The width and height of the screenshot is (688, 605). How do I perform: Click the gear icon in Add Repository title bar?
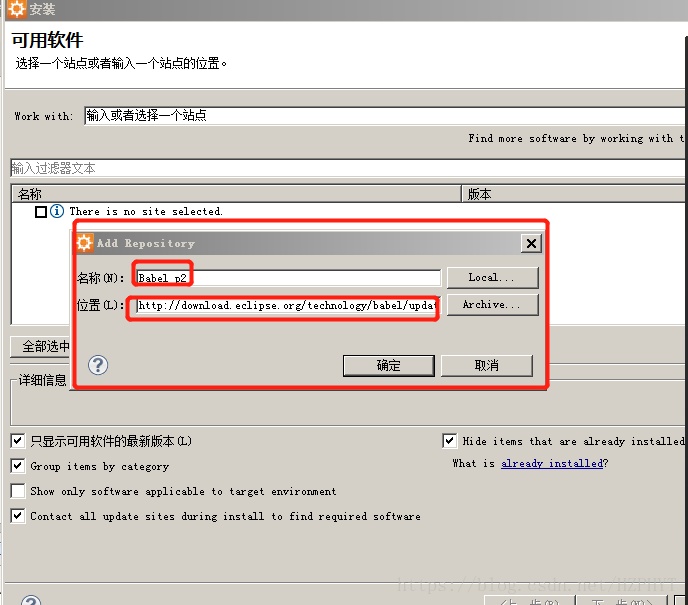tap(85, 243)
